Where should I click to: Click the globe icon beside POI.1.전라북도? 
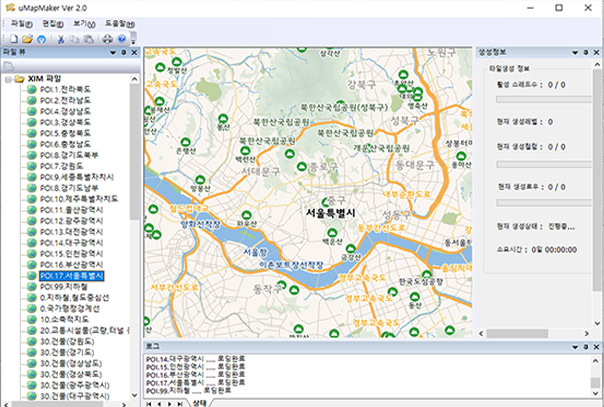[x=32, y=90]
